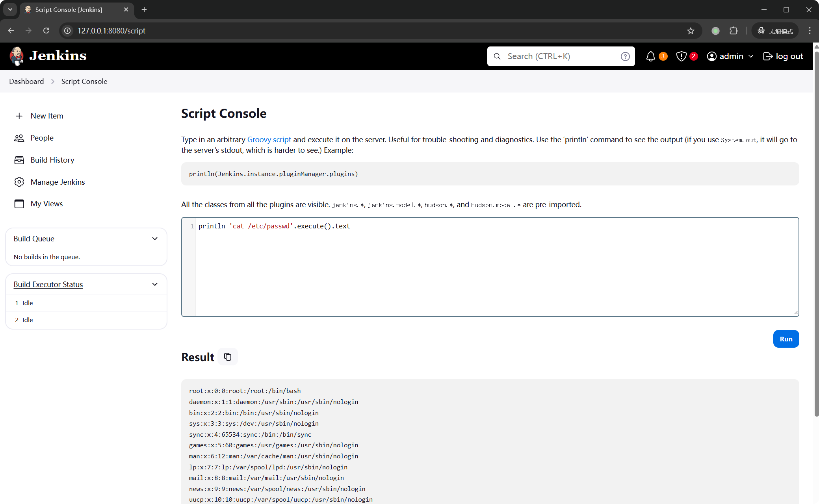Open Manage Jenkins from the sidebar
The width and height of the screenshot is (819, 504).
click(x=58, y=182)
